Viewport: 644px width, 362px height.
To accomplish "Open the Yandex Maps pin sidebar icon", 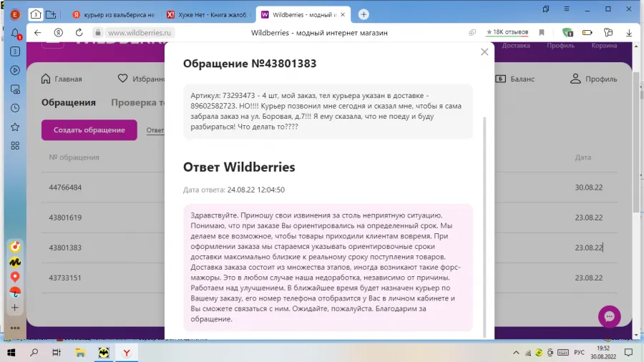I will [x=15, y=277].
